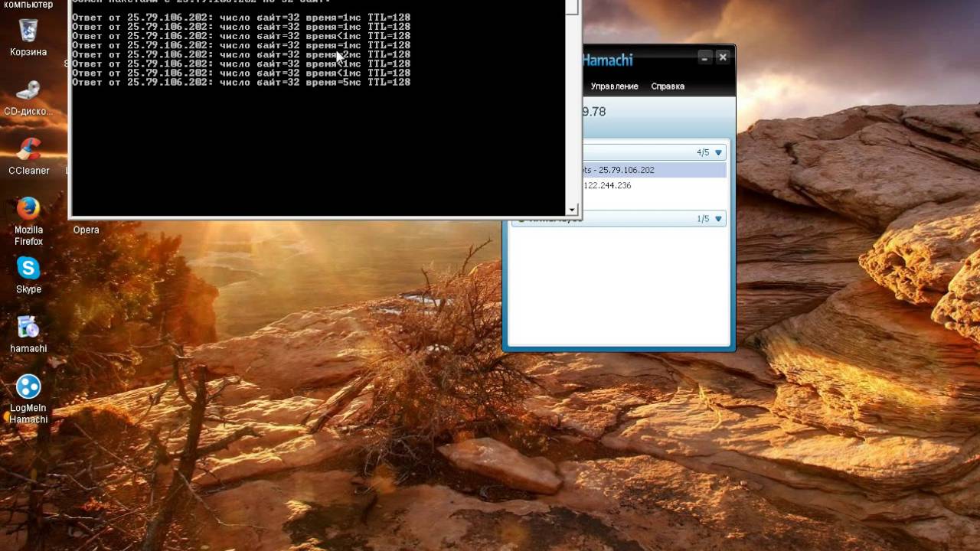Open the hamachi installer desktop icon
This screenshot has width=980, height=551.
point(28,335)
